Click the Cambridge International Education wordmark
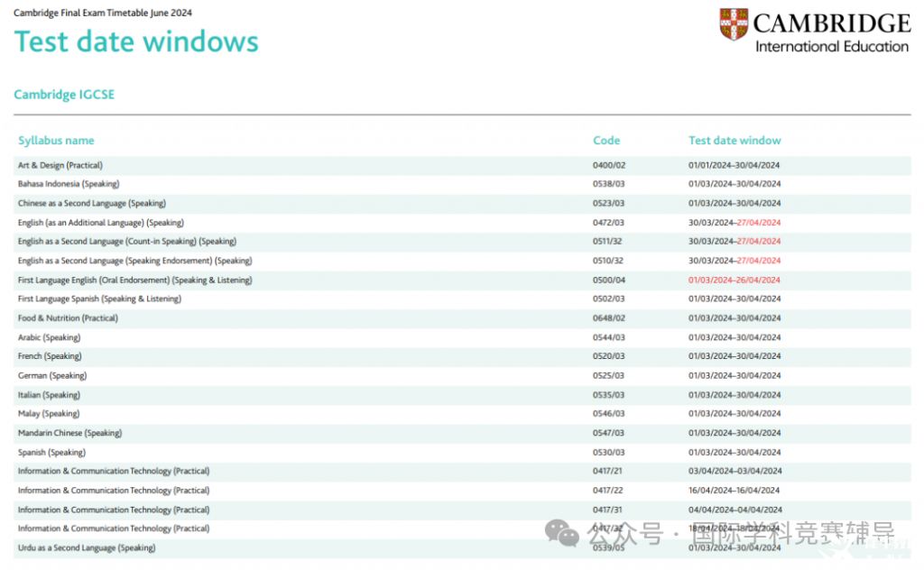 coord(831,32)
